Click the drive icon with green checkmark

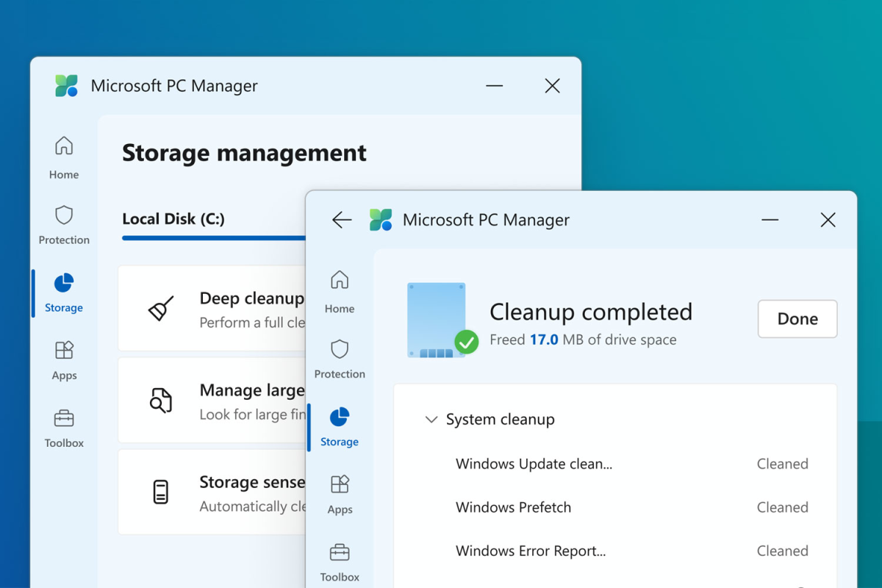coord(440,321)
